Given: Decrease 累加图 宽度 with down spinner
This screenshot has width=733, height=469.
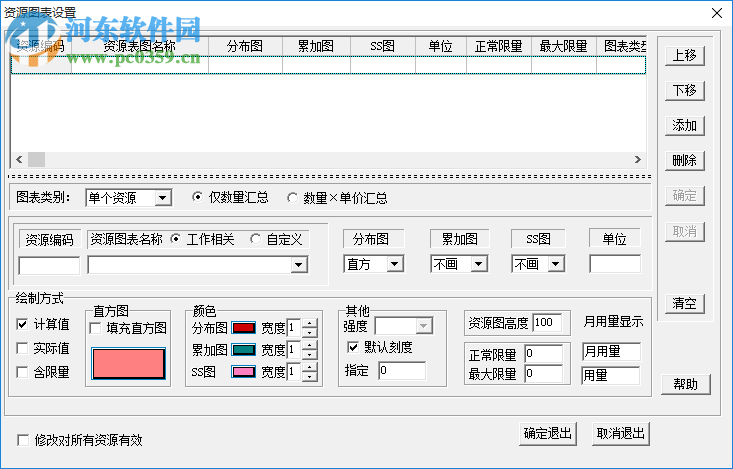Looking at the screenshot, I should pos(309,354).
